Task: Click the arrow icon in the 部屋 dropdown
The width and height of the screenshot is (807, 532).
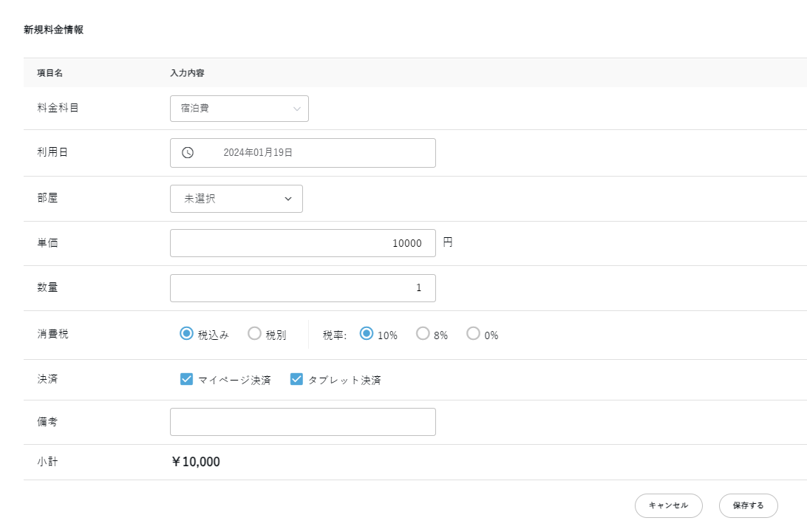Action: pos(288,199)
